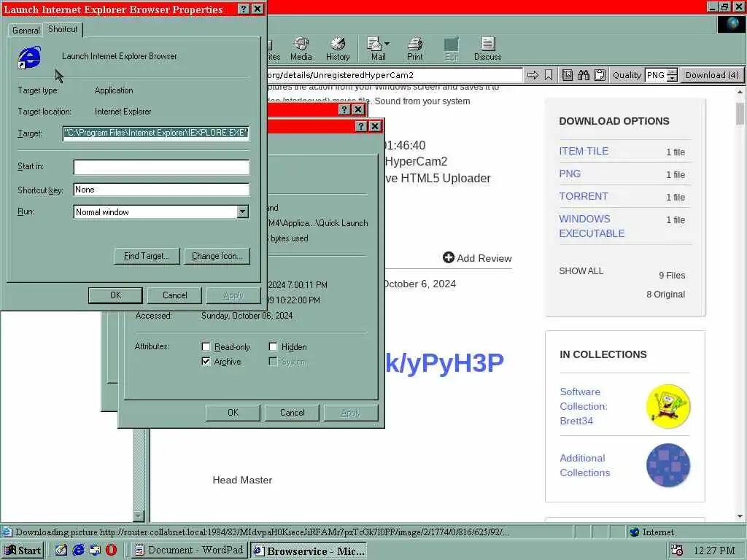Open the Additional Collections link
747x560 pixels.
(x=585, y=465)
